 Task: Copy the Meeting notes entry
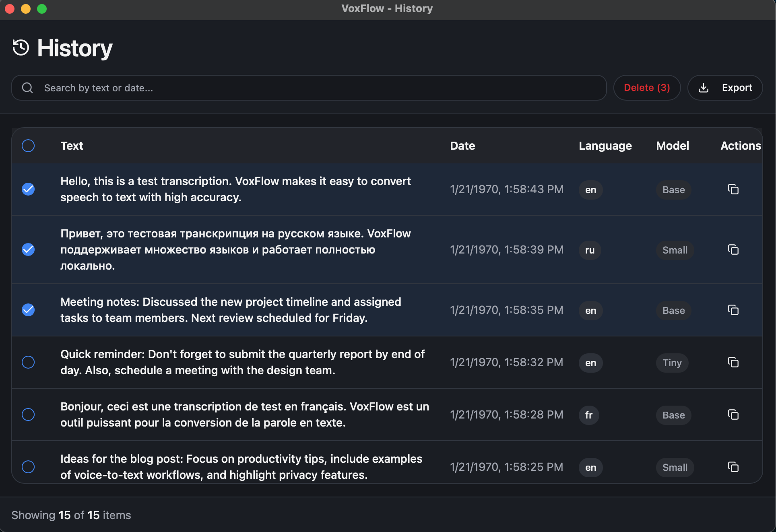[x=733, y=310]
